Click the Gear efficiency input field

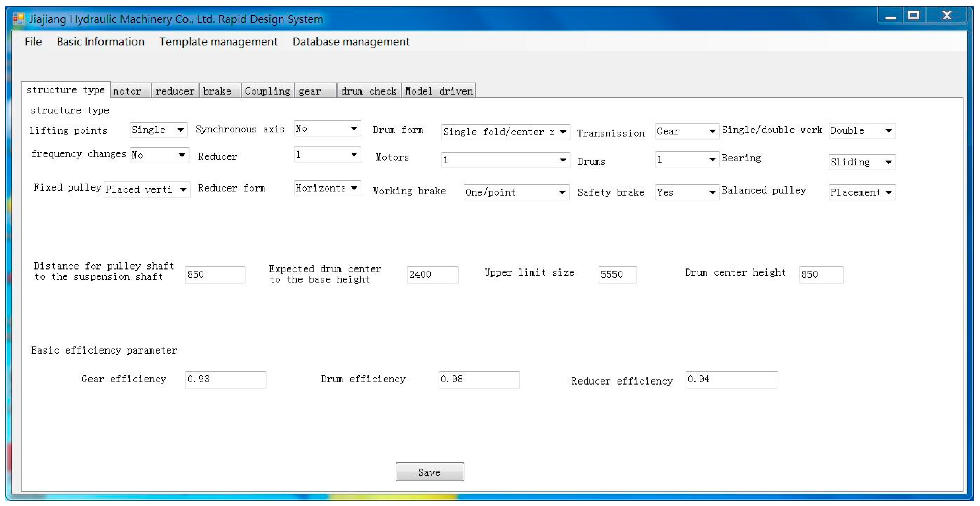click(x=225, y=379)
